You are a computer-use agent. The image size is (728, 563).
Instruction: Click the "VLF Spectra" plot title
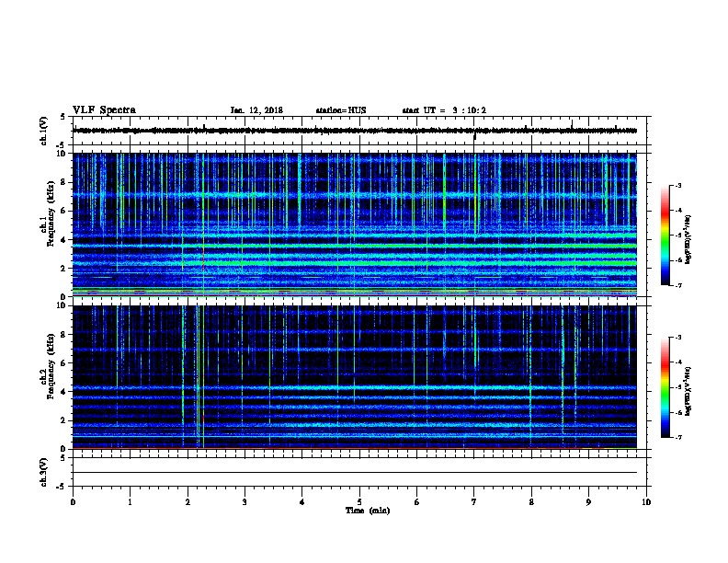pos(104,110)
